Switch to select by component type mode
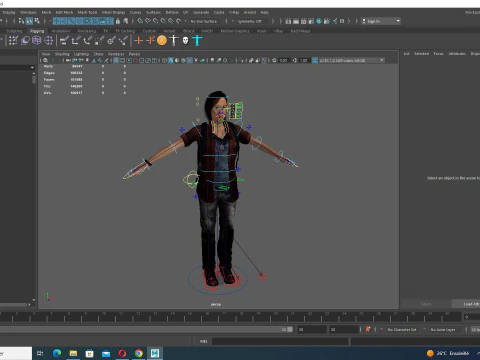The height and width of the screenshot is (360, 480). (37, 21)
